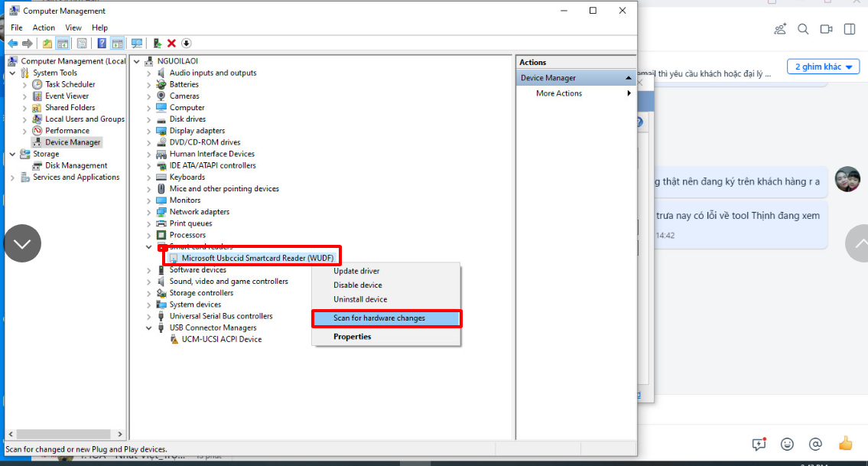Click search icon in chat window

click(x=803, y=29)
